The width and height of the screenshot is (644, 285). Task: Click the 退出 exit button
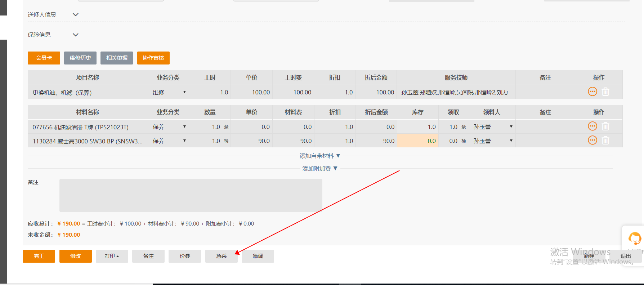point(626,256)
